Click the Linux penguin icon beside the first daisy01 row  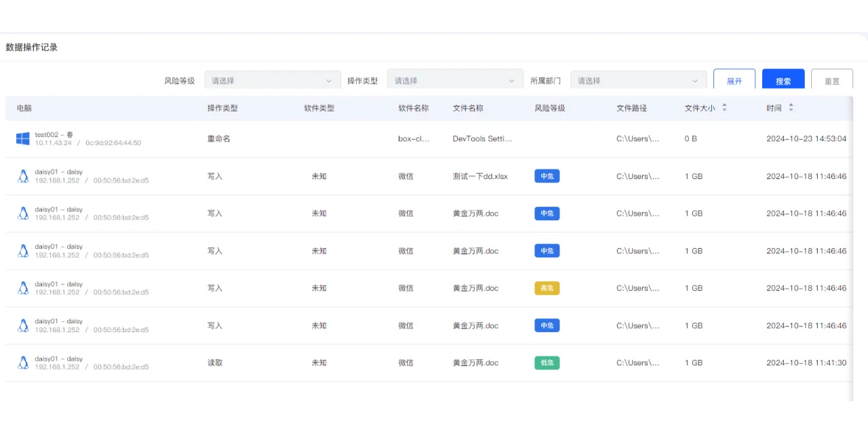tap(22, 176)
